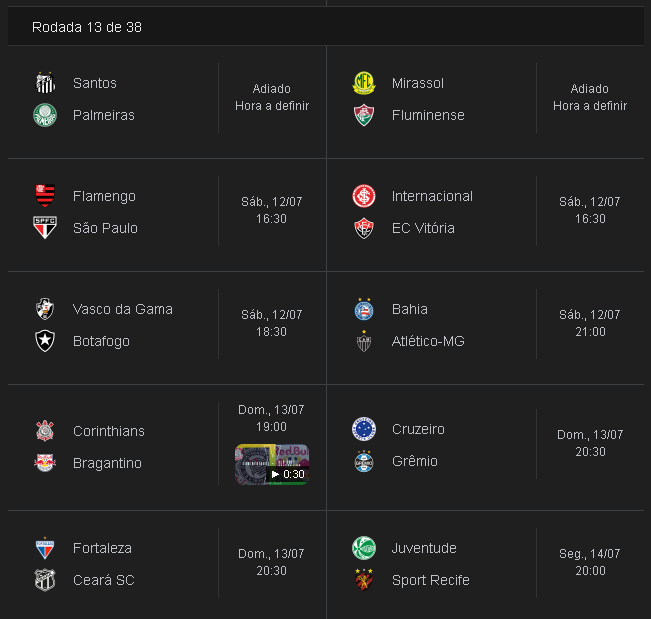This screenshot has height=619, width=651.
Task: Click the Santos club crest
Action: pos(45,83)
